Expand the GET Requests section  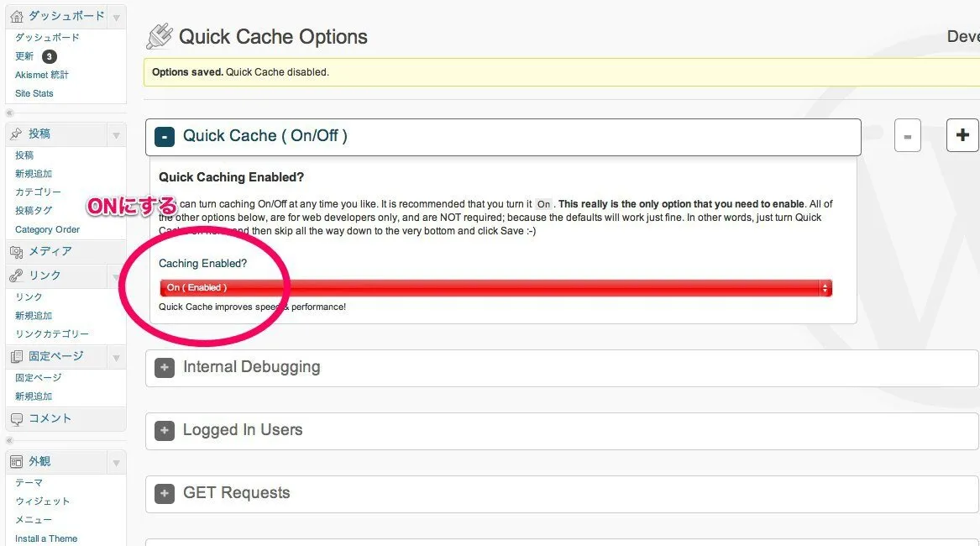click(165, 494)
